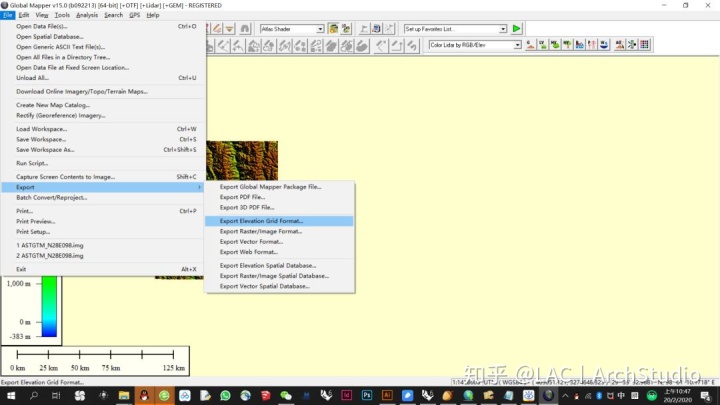Click the pencil digitizer tool icon

click(217, 29)
